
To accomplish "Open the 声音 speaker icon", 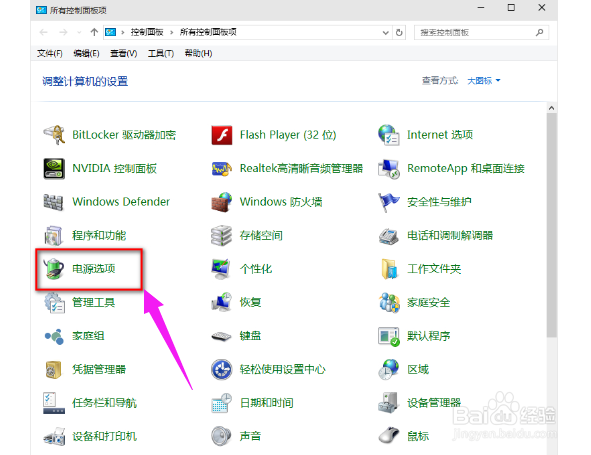I will (x=222, y=437).
